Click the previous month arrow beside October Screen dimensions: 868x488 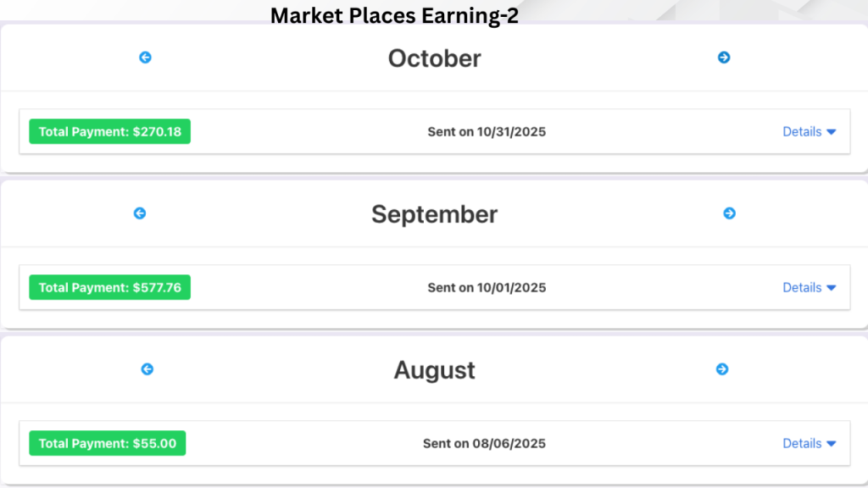pyautogui.click(x=145, y=57)
